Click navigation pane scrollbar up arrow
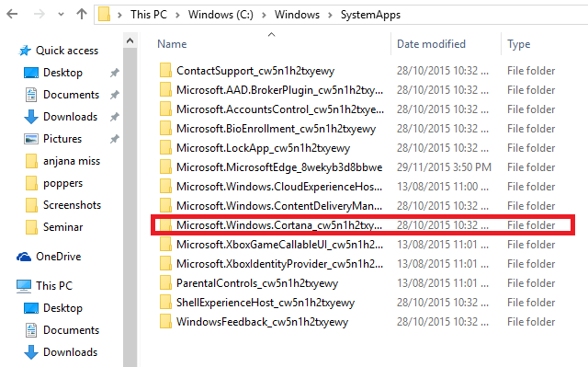This screenshot has width=588, height=367. [x=130, y=40]
